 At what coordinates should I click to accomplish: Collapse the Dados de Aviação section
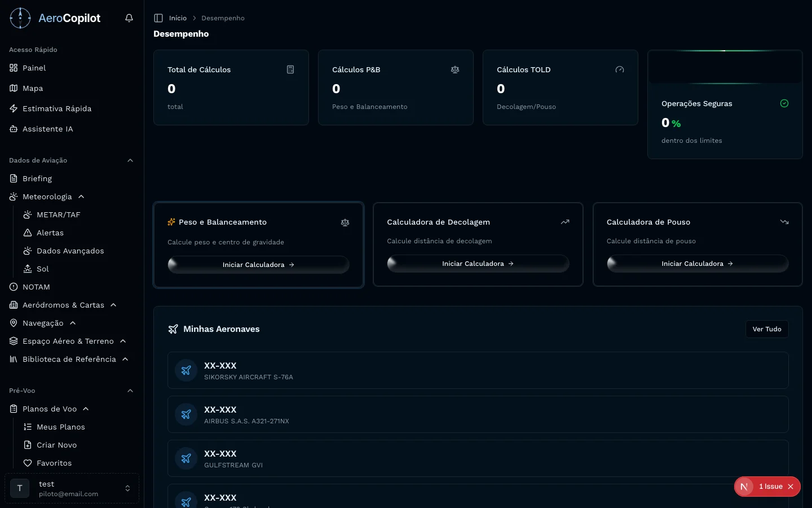(x=130, y=160)
